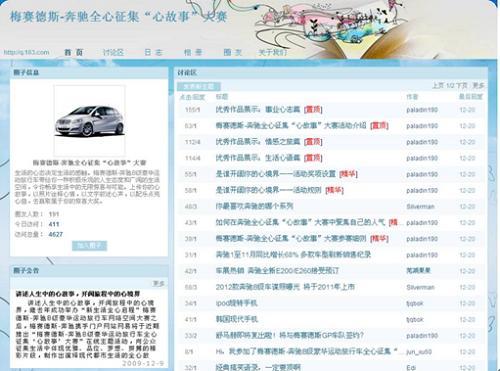
Task: Select the 发表新主题 tab in discussion area
Action: point(199,86)
